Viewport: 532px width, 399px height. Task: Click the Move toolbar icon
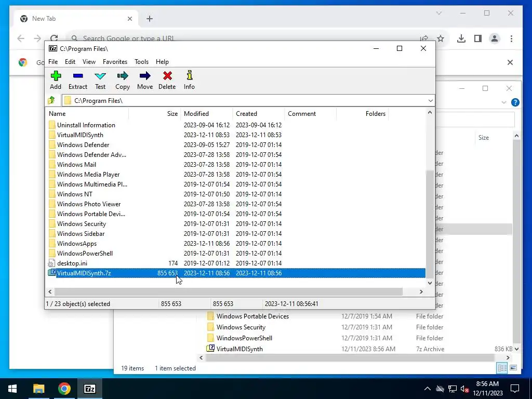145,80
